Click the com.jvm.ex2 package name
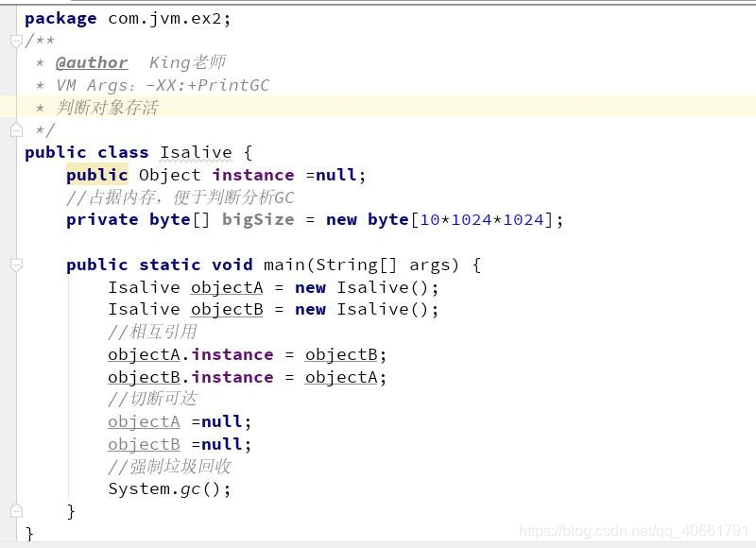 pyautogui.click(x=164, y=19)
